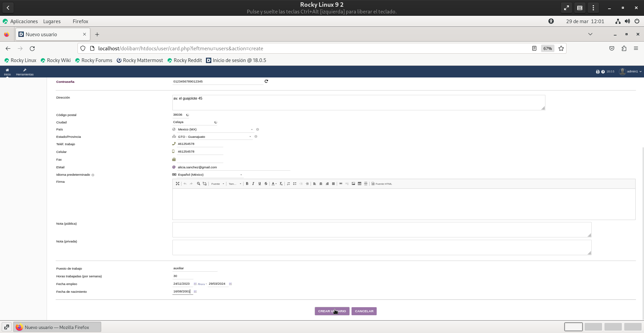Click the print icon in top bar
The image size is (644, 333).
[x=597, y=72]
